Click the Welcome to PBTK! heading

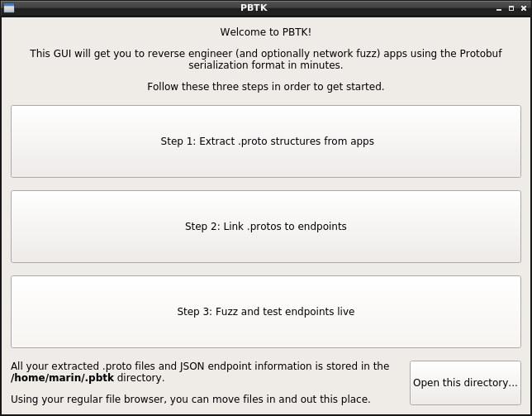pos(266,32)
